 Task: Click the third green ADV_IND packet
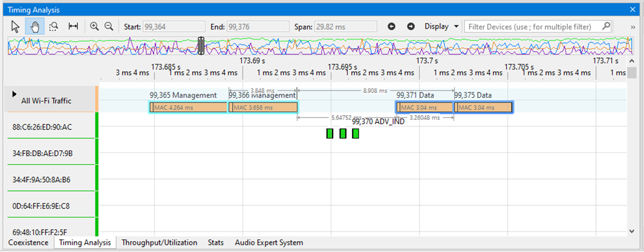[x=356, y=133]
